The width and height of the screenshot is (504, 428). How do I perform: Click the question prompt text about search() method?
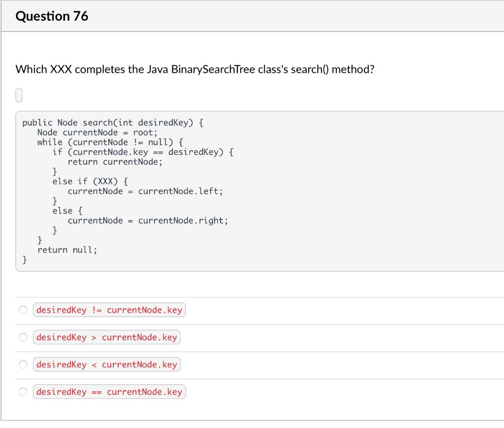coord(194,69)
